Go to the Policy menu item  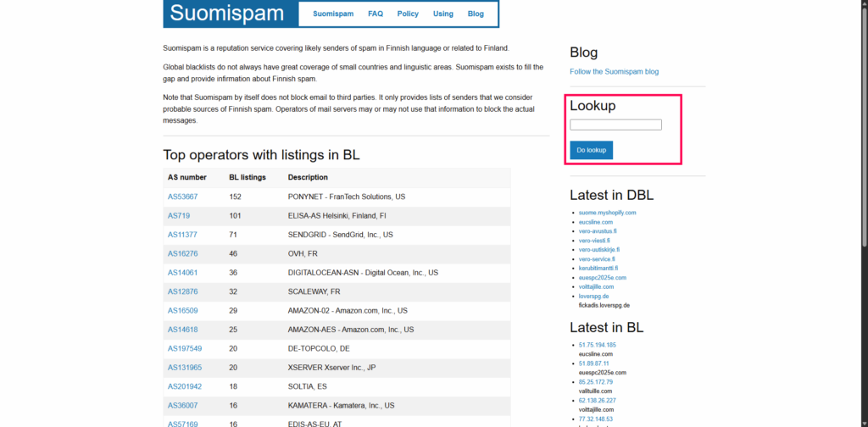click(408, 14)
